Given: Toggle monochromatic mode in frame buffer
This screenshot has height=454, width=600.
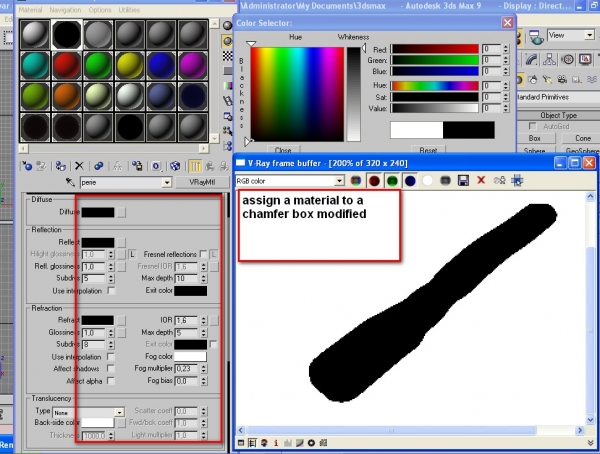Looking at the screenshot, I should [445, 181].
